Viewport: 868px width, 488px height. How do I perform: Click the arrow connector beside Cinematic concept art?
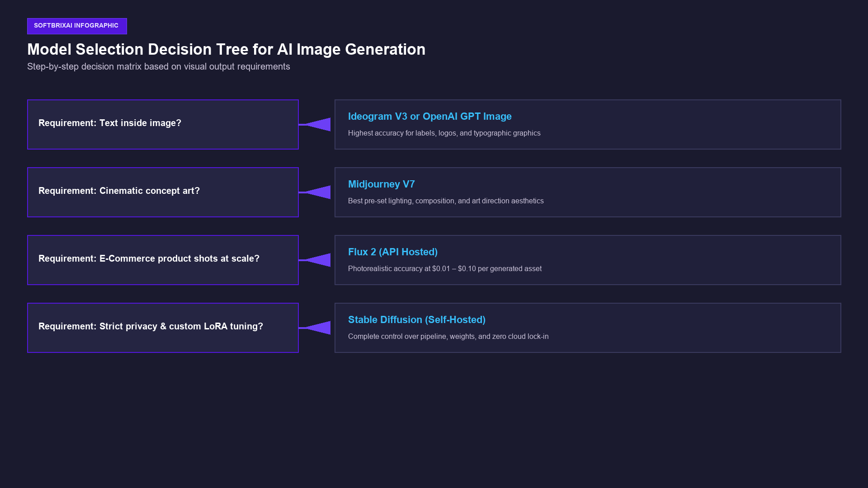(x=315, y=192)
